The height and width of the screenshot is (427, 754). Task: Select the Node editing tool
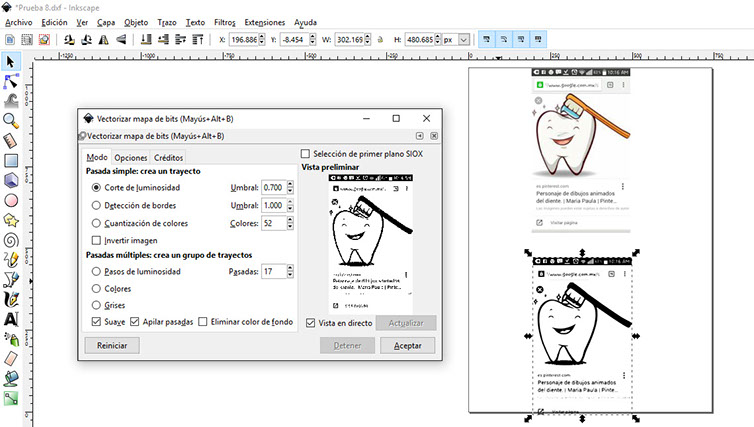[11, 82]
